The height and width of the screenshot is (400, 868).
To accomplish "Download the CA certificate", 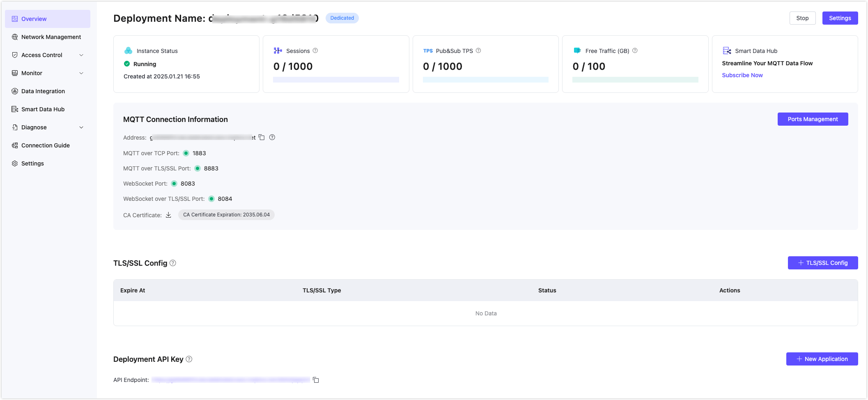I will tap(168, 215).
